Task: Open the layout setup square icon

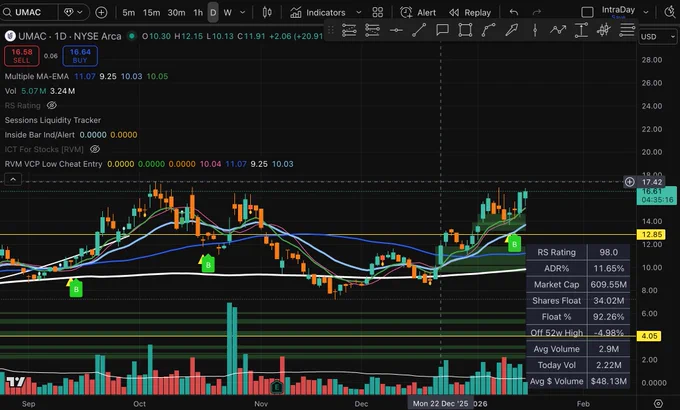Action: tap(587, 12)
